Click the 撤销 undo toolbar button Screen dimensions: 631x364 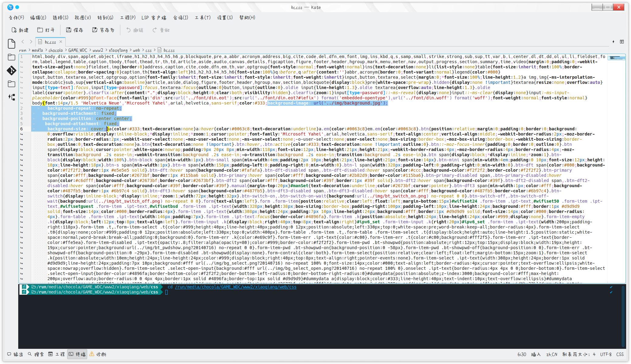click(x=135, y=30)
